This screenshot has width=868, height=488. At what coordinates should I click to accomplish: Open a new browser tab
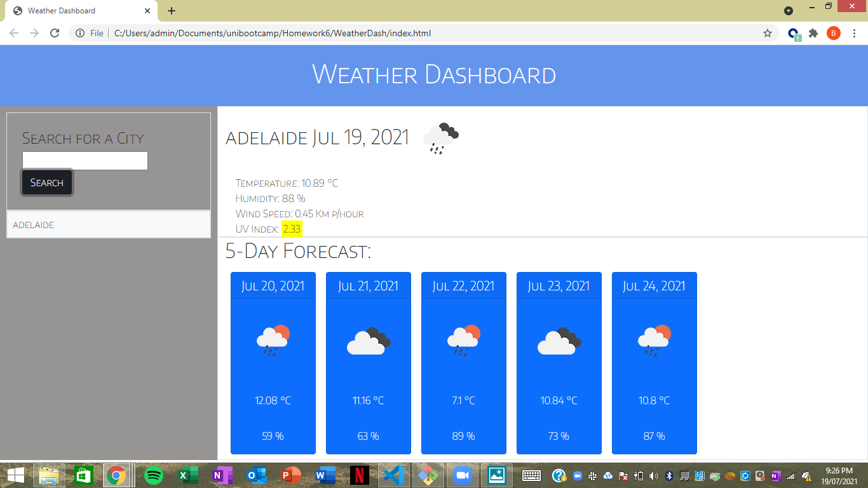[x=171, y=10]
